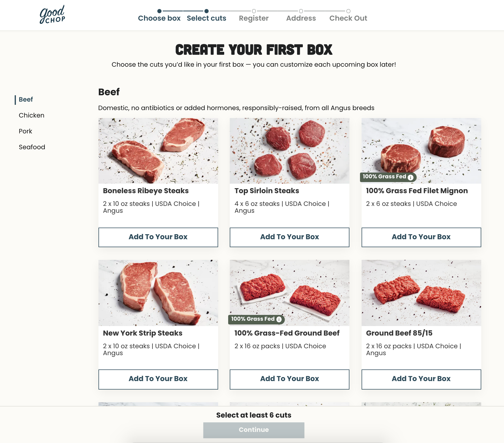Add Boneless Ribeye Steaks to your box
Viewport: 504px width, 443px height.
158,237
